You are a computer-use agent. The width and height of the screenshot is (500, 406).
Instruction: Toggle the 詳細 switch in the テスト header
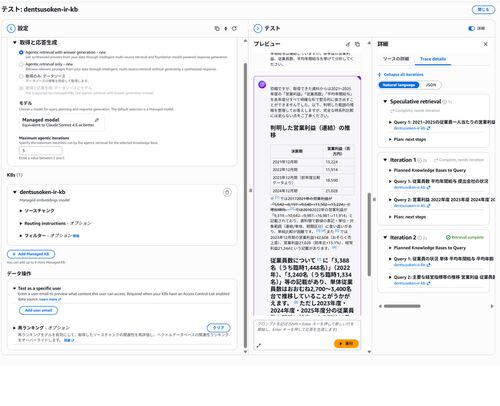pyautogui.click(x=471, y=28)
